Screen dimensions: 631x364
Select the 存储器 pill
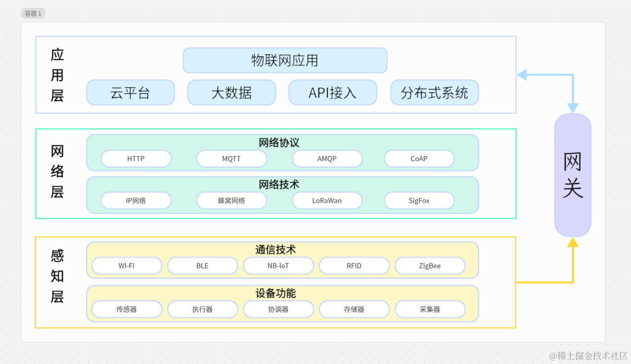pos(354,309)
